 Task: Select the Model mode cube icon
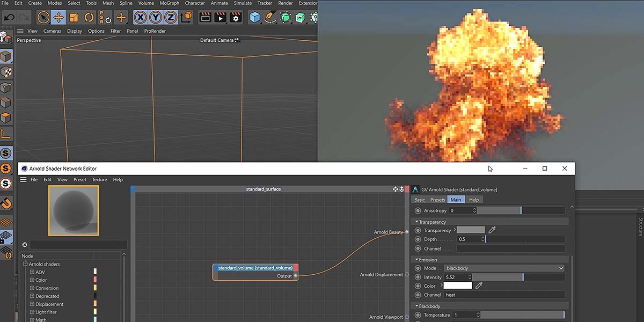tap(6, 56)
